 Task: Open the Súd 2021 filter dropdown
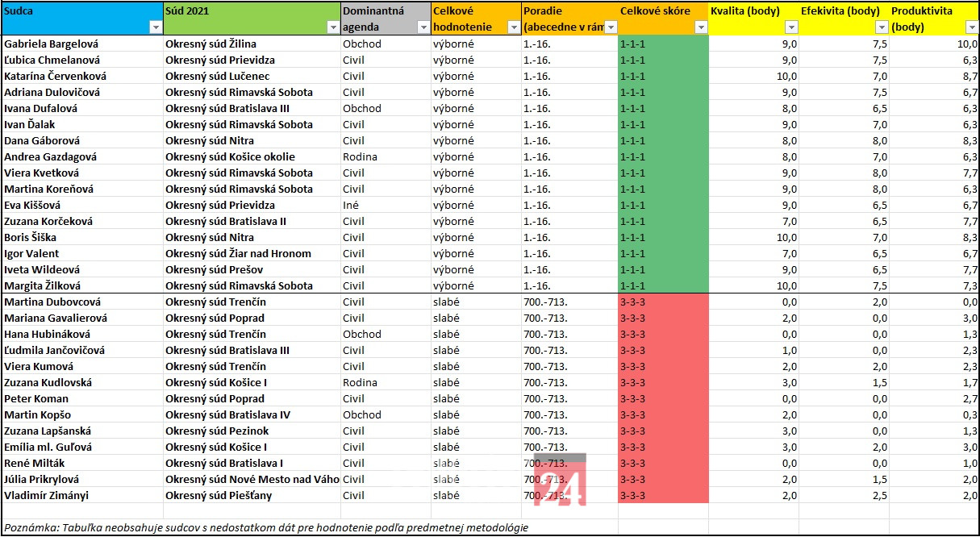pos(332,27)
